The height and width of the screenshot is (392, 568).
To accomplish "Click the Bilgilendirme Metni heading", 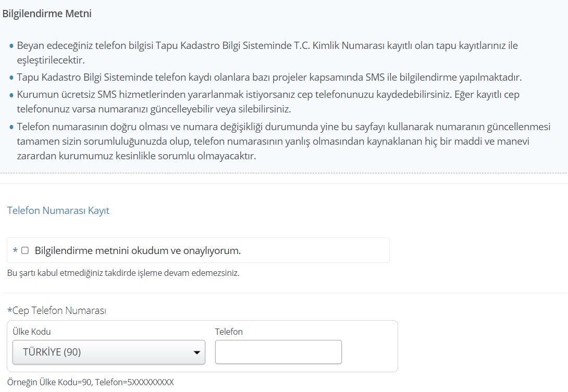I will tap(47, 14).
